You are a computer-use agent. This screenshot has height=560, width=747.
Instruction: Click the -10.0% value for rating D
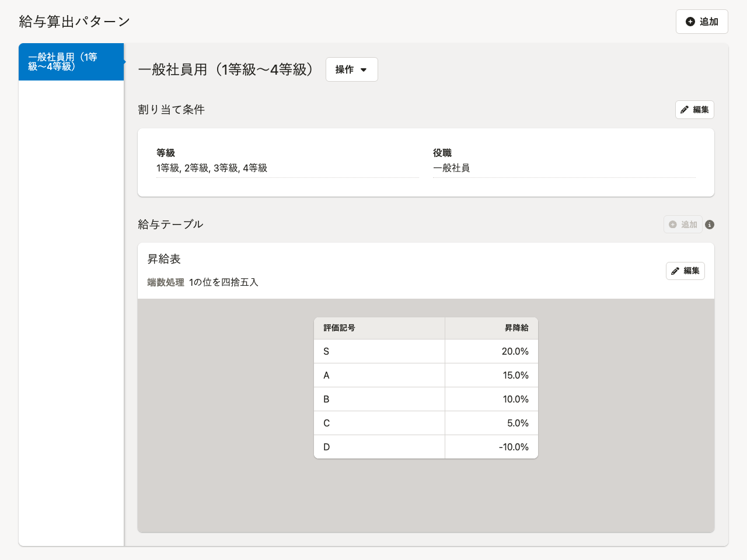click(x=513, y=447)
